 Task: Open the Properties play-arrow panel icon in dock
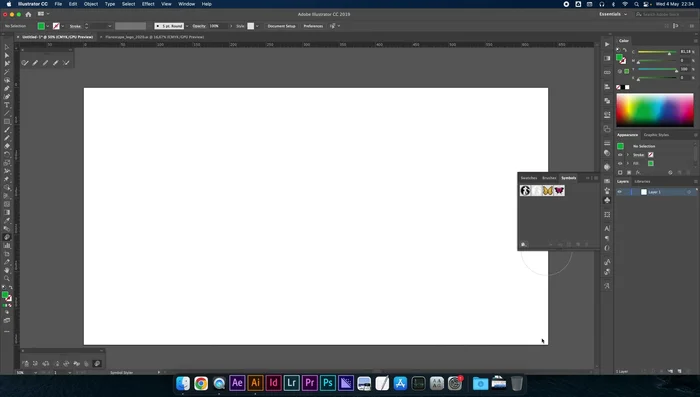point(607,44)
